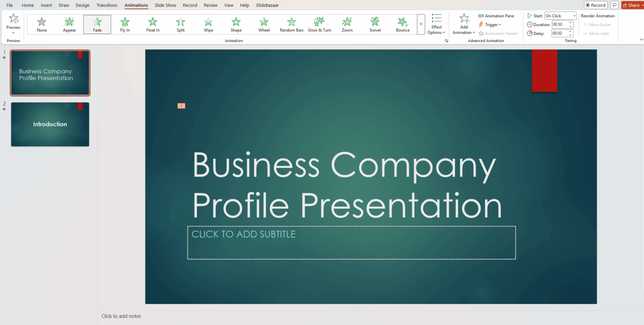
Task: Select slide 1 thumbnail Business Company Profile
Action: 50,73
